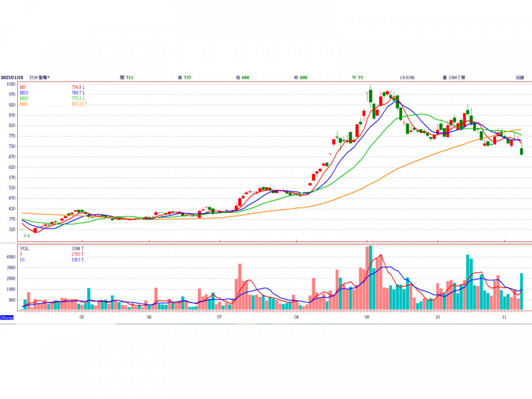Click the high price 高 735
This screenshot has height=399, width=532.
tap(184, 78)
